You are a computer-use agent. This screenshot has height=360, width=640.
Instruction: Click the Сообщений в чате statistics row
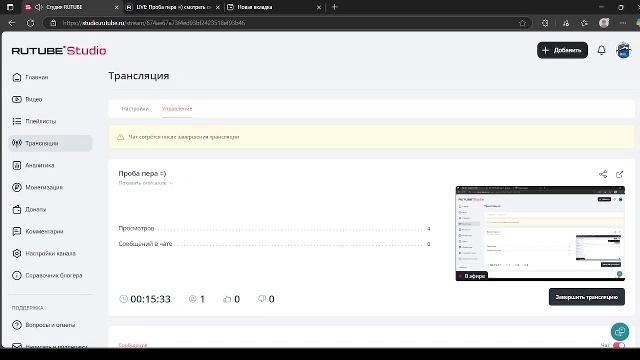pyautogui.click(x=274, y=244)
